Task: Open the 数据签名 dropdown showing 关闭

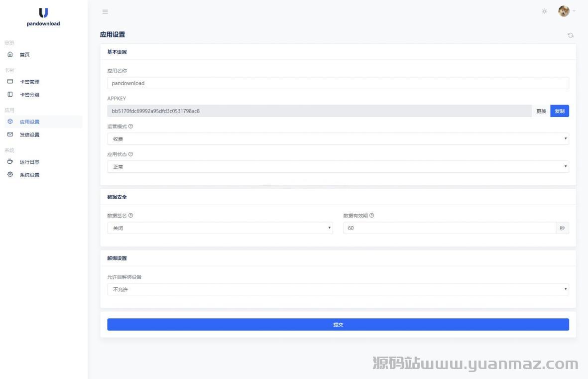Action: click(x=220, y=228)
